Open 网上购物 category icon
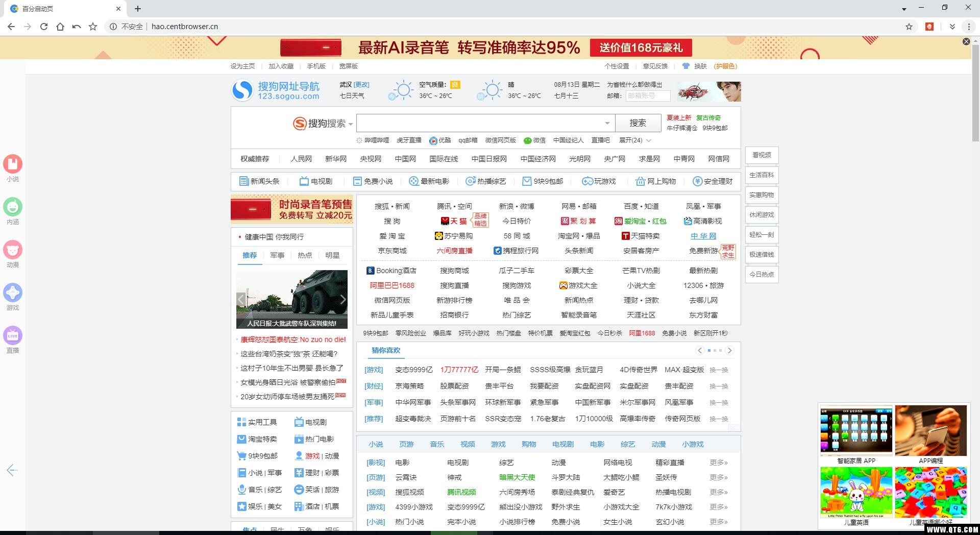 coord(641,181)
